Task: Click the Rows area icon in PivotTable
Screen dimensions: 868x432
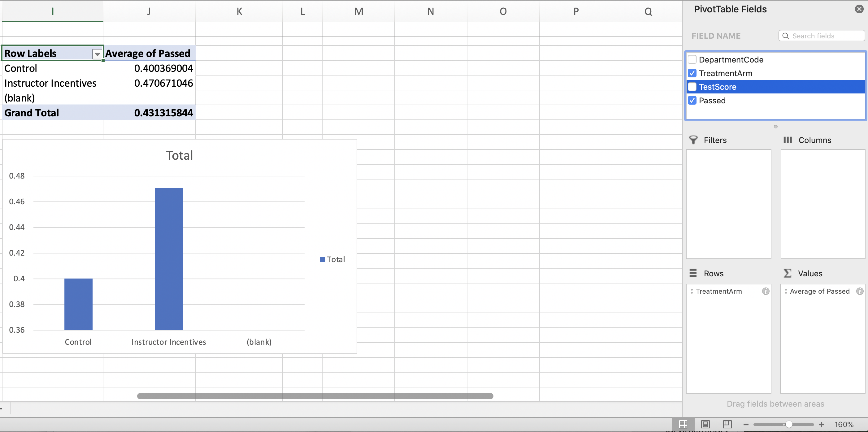Action: coord(693,273)
